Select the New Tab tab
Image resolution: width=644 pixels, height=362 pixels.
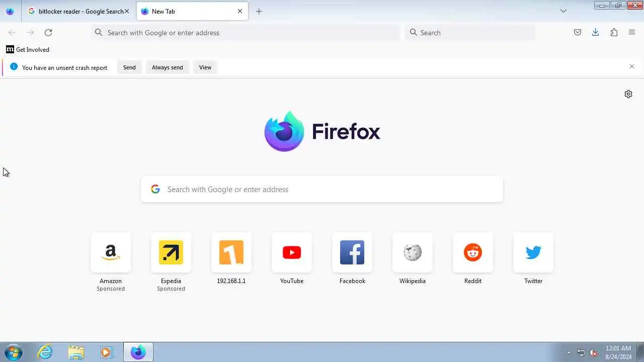tap(192, 11)
